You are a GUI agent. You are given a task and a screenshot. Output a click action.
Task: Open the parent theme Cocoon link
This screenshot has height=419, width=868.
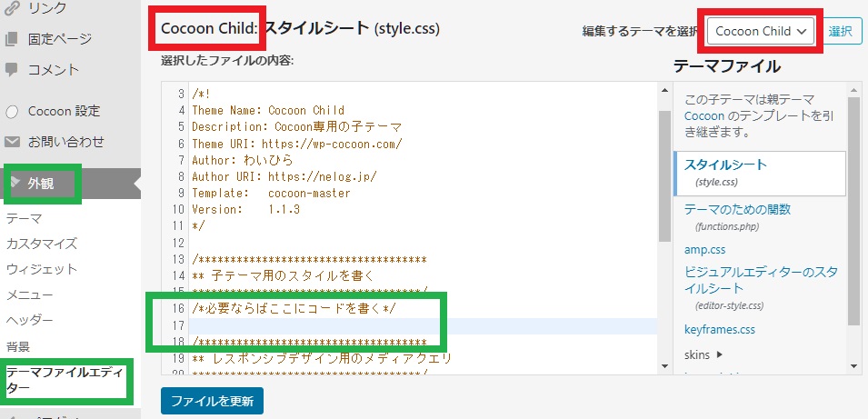(704, 116)
